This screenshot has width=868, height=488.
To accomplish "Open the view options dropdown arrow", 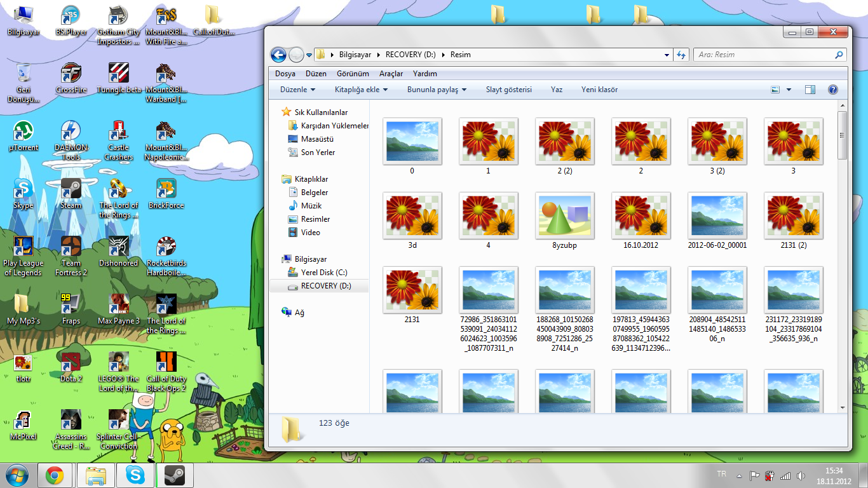I will 789,90.
